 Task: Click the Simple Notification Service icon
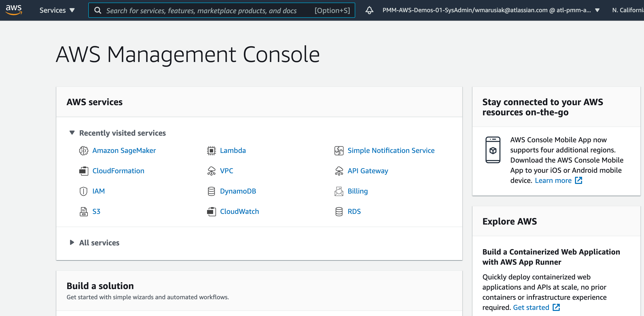(x=339, y=150)
